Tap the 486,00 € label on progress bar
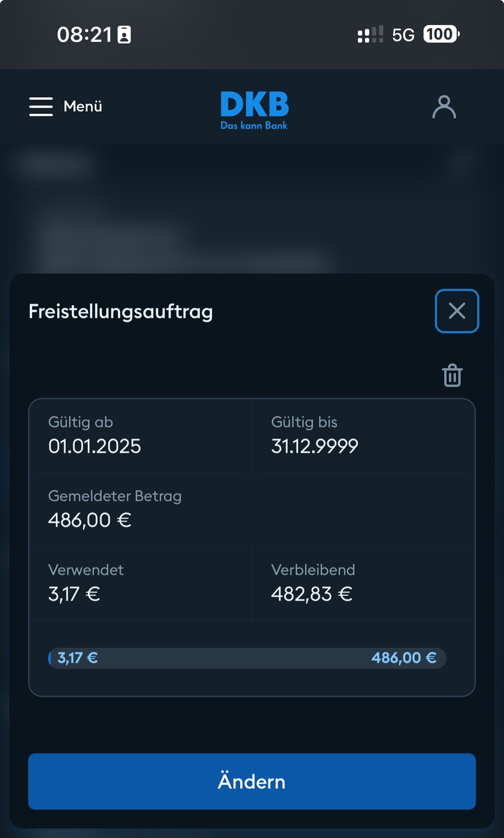 (403, 658)
